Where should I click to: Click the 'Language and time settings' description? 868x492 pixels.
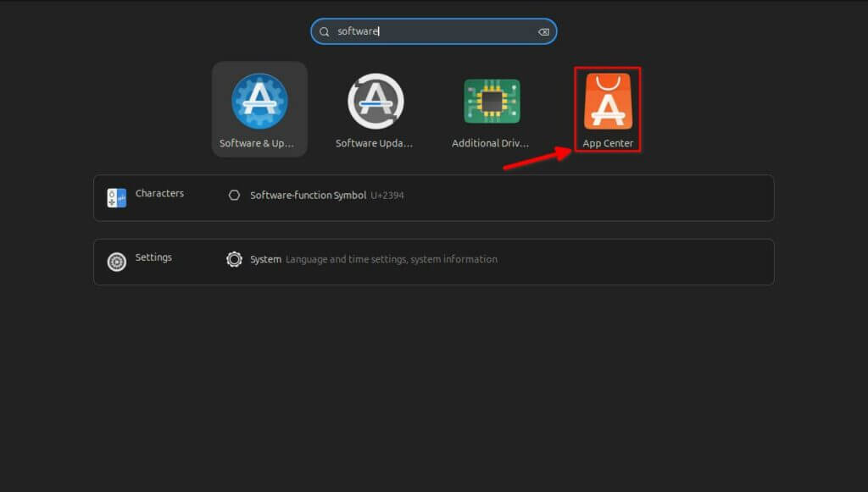[392, 259]
